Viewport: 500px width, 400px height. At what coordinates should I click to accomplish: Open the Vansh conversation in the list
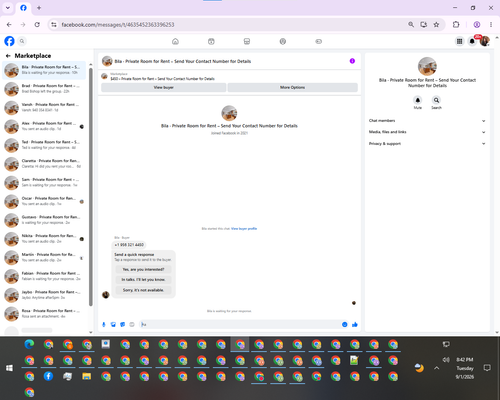(44, 107)
